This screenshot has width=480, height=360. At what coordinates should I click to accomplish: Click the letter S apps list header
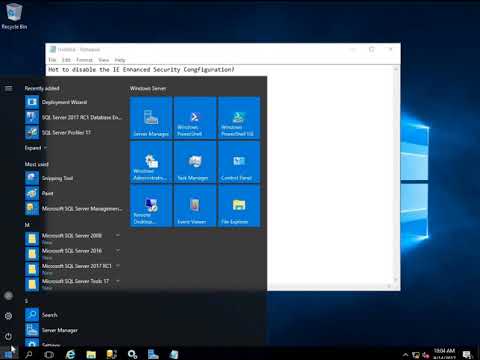click(27, 301)
